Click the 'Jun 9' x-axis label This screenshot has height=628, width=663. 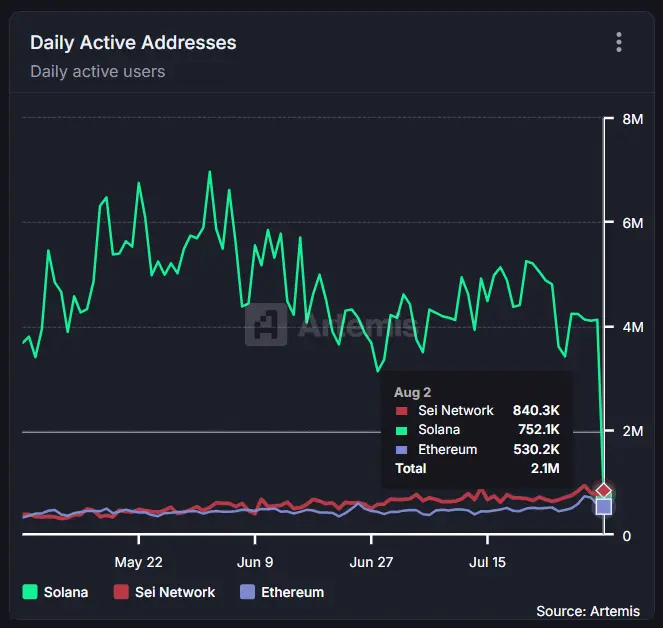255,562
